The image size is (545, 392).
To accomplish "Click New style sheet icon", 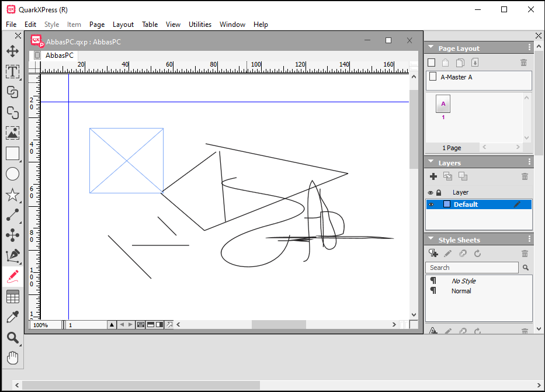I will 433,254.
